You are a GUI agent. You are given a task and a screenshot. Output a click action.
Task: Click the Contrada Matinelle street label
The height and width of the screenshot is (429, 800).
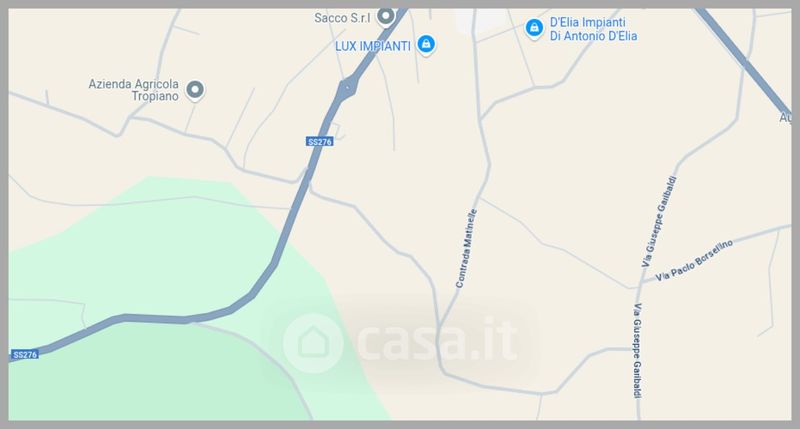tap(466, 248)
